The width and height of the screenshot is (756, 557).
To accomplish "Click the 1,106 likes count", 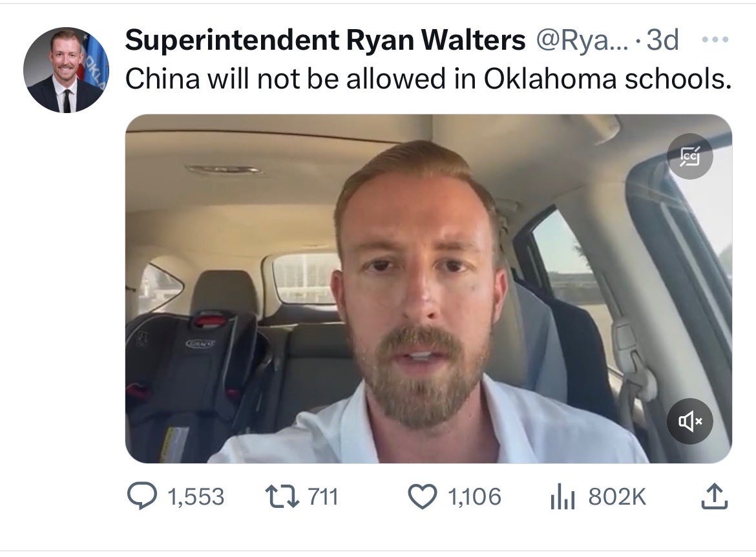I will [x=474, y=497].
